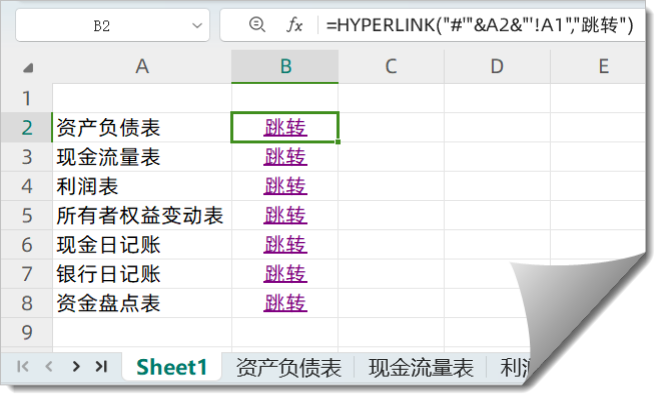Follow the 跳转 link beside 现金流量表
The height and width of the screenshot is (401, 662).
(285, 157)
